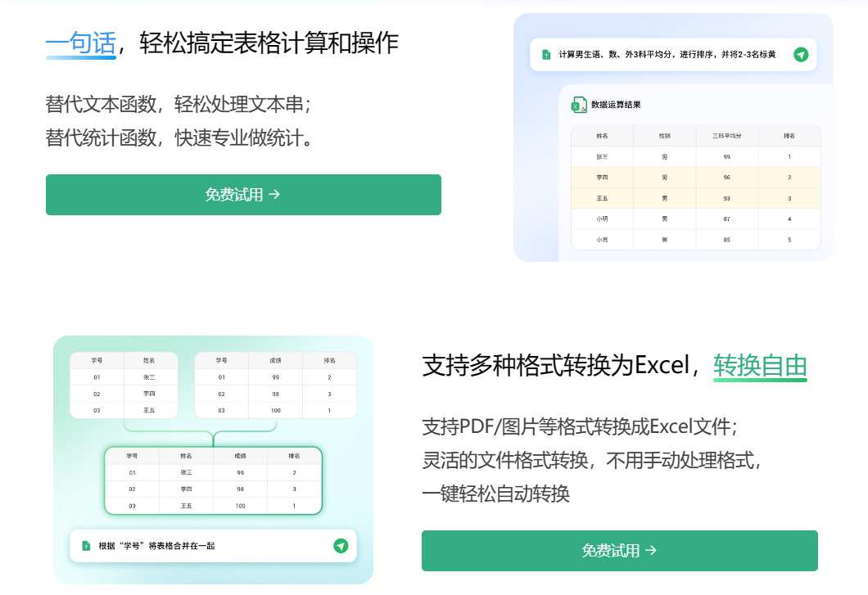
Task: Click the heading 支持多种格式转换为Excel
Action: (x=556, y=366)
